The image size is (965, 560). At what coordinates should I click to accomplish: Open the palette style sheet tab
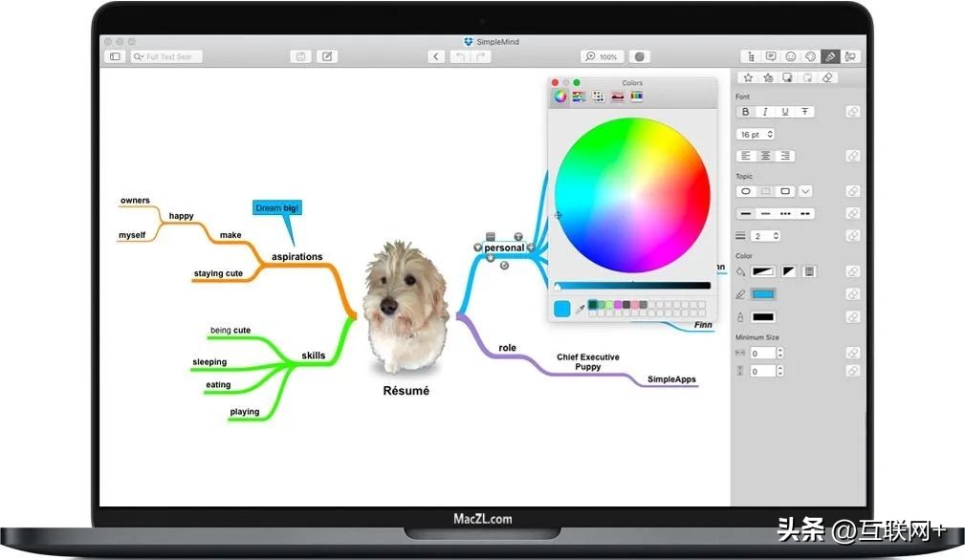pos(810,56)
